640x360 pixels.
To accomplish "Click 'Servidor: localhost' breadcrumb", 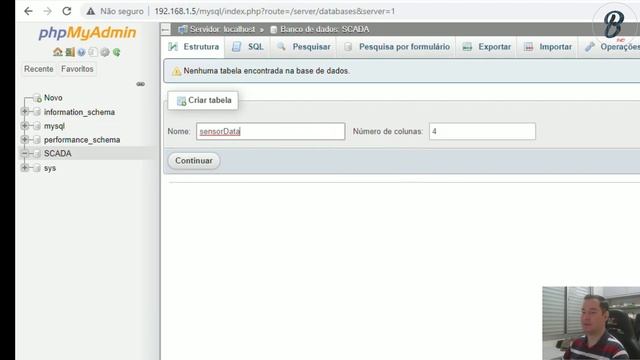I will tap(222, 29).
